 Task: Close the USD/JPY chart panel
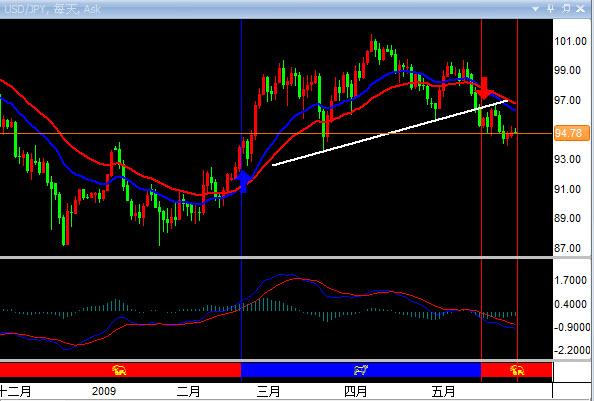(580, 8)
